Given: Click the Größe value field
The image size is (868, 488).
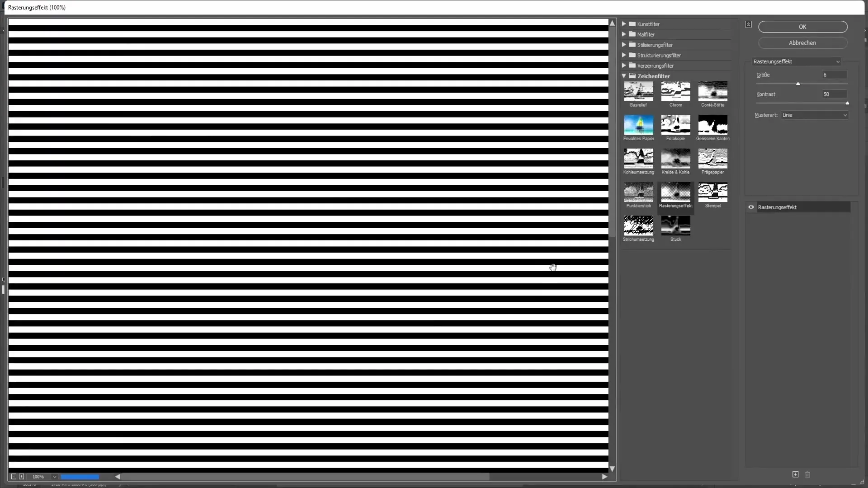Looking at the screenshot, I should click(x=834, y=75).
